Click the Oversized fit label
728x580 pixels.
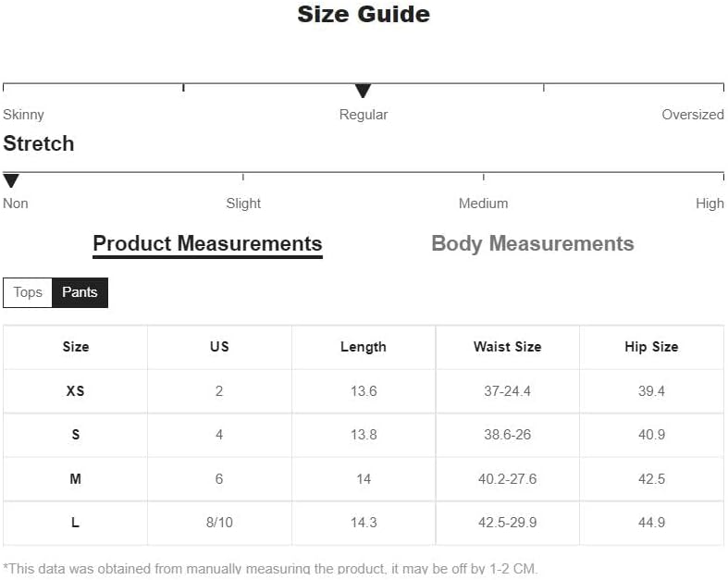pyautogui.click(x=692, y=115)
